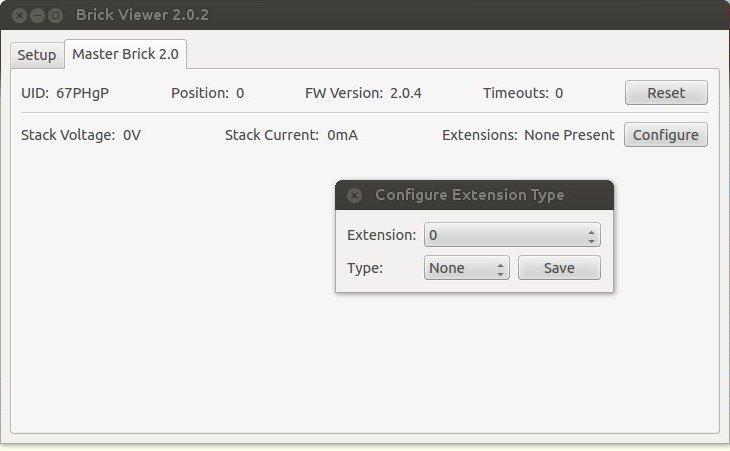The height and width of the screenshot is (451, 730).
Task: Click the UID value 67PHgP
Action: [82, 93]
